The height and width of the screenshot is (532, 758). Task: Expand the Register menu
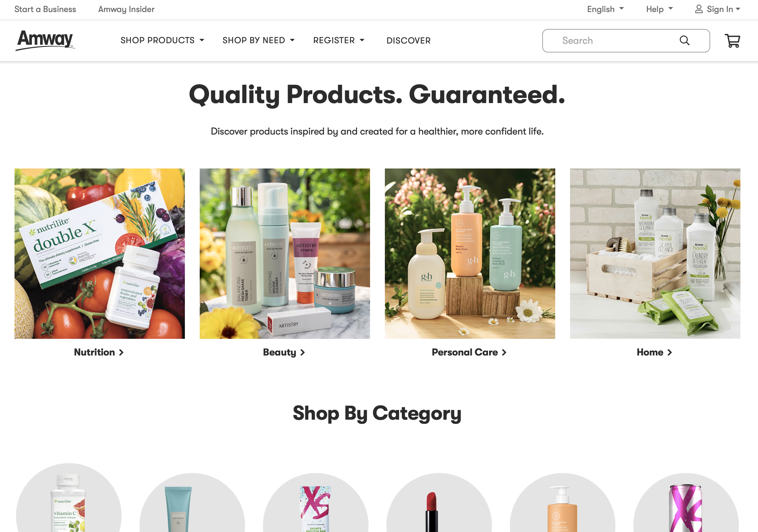tap(339, 40)
